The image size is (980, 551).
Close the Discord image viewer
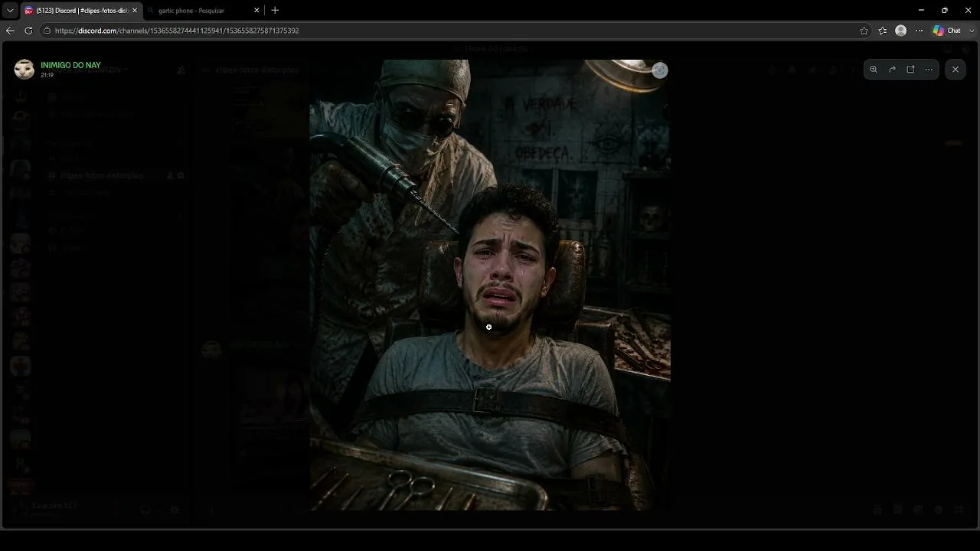(955, 70)
